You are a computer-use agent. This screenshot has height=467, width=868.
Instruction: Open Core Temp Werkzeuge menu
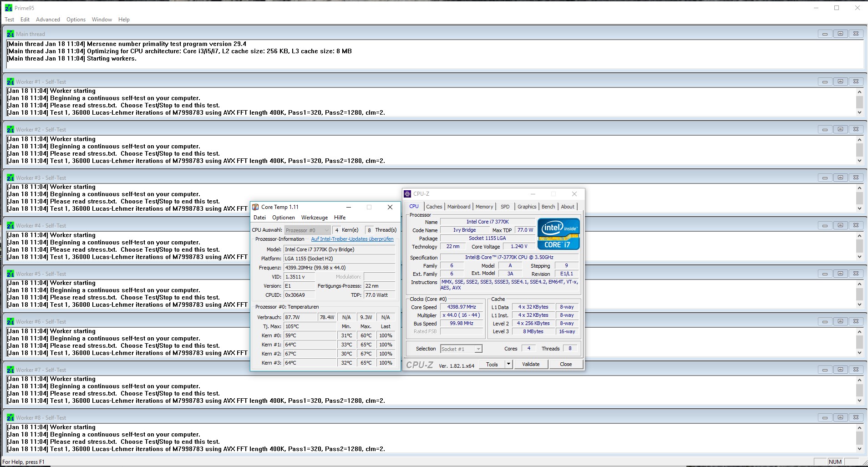(315, 218)
